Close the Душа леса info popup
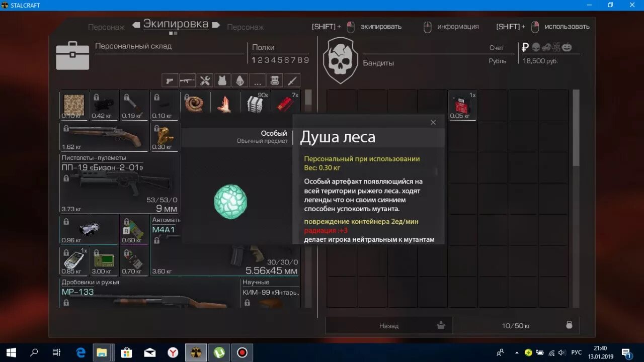 point(433,122)
